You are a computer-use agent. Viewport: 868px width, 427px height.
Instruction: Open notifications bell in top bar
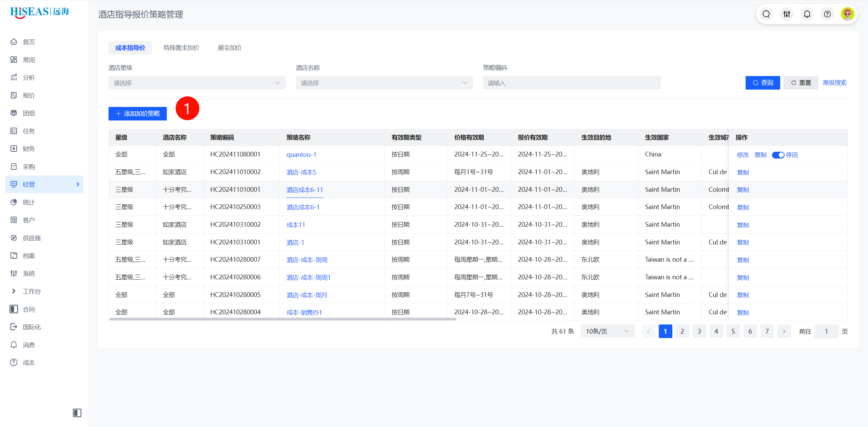(807, 14)
